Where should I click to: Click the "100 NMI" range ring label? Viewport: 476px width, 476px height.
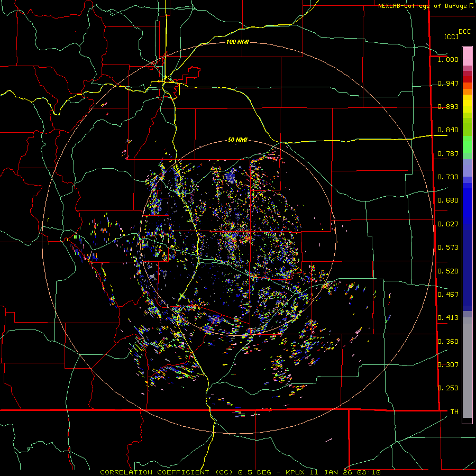(237, 42)
